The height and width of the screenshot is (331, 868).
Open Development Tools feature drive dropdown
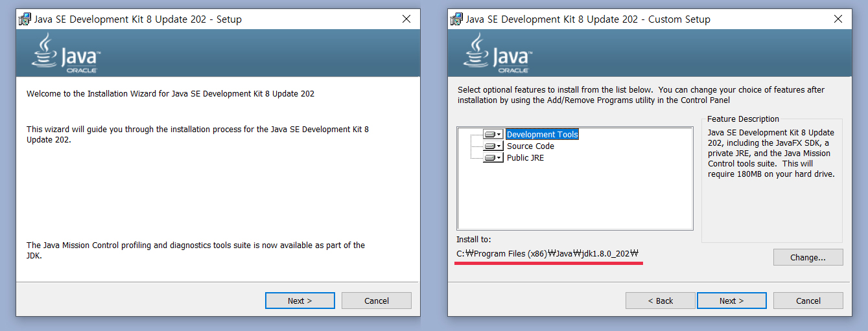pyautogui.click(x=493, y=134)
